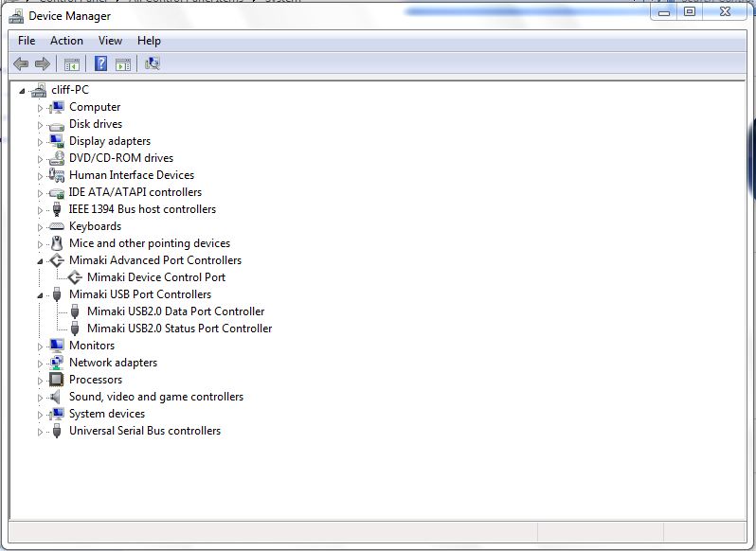756x551 pixels.
Task: Select the Keyboards label
Action: click(95, 226)
